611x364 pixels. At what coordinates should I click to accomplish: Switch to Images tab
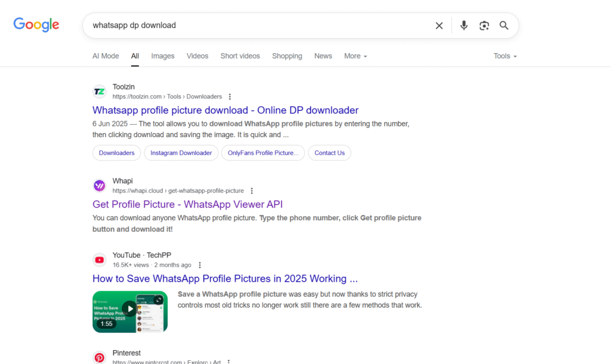(x=163, y=56)
